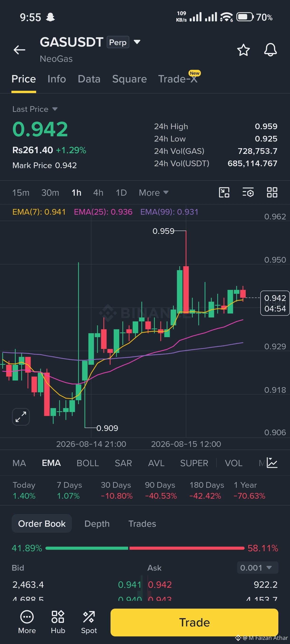The height and width of the screenshot is (644, 290).
Task: Open the More menu icon in bottom bar
Action: coord(27,622)
